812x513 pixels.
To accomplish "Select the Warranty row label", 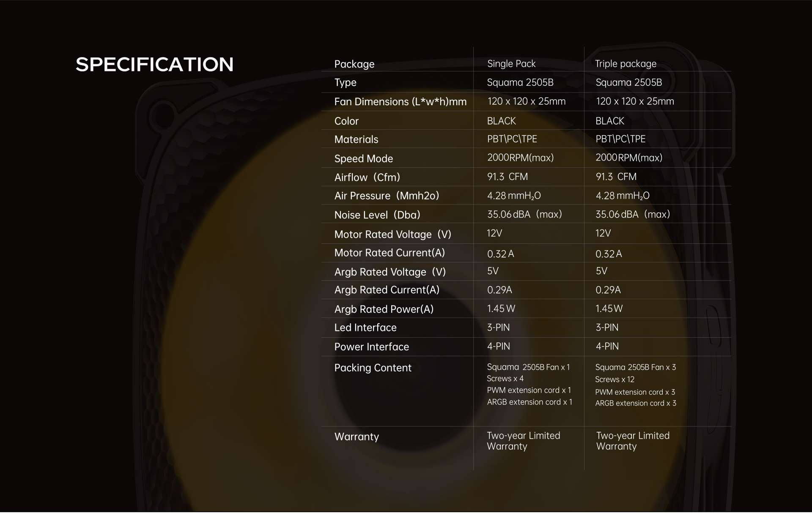I will pyautogui.click(x=357, y=437).
